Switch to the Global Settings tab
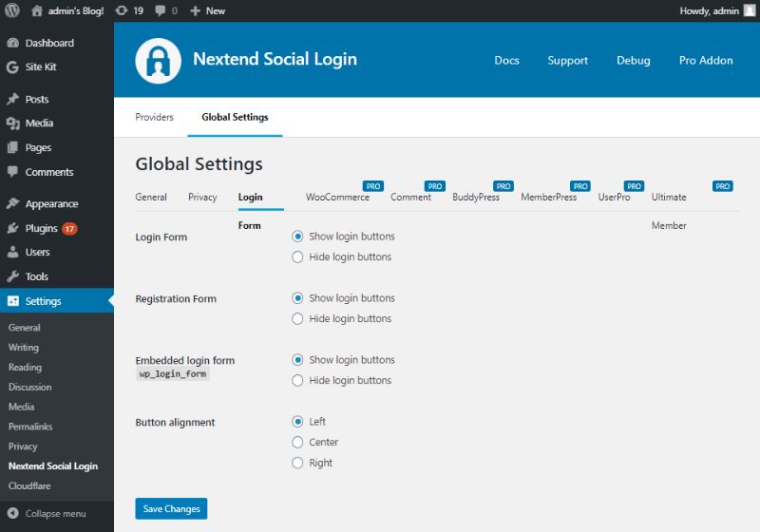The width and height of the screenshot is (760, 532). tap(235, 117)
